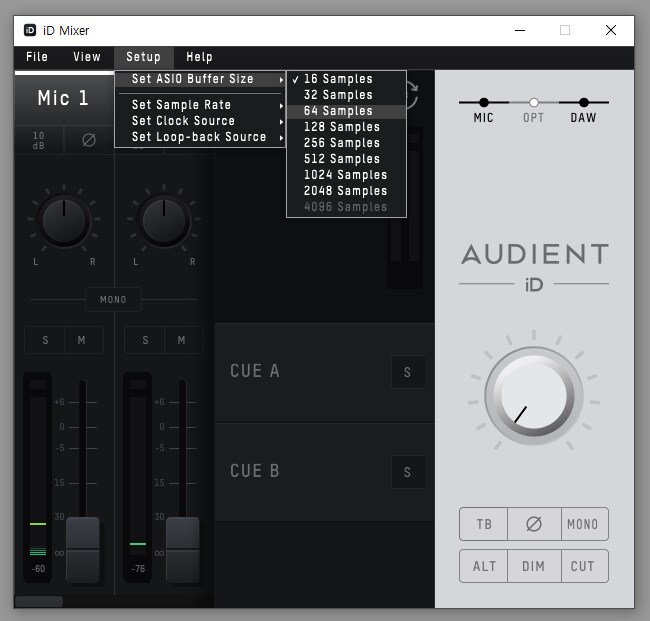Viewport: 650px width, 621px height.
Task: Solo the Mic 1 channel
Action: click(45, 340)
